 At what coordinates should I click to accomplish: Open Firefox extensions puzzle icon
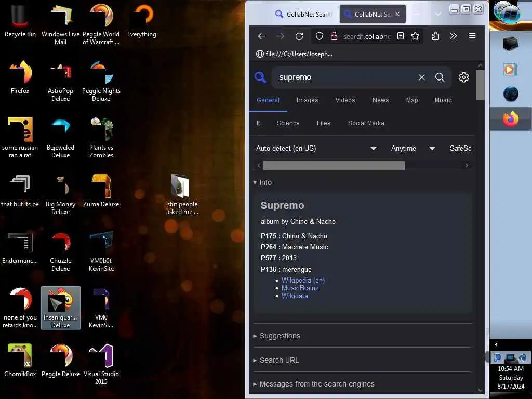(436, 36)
